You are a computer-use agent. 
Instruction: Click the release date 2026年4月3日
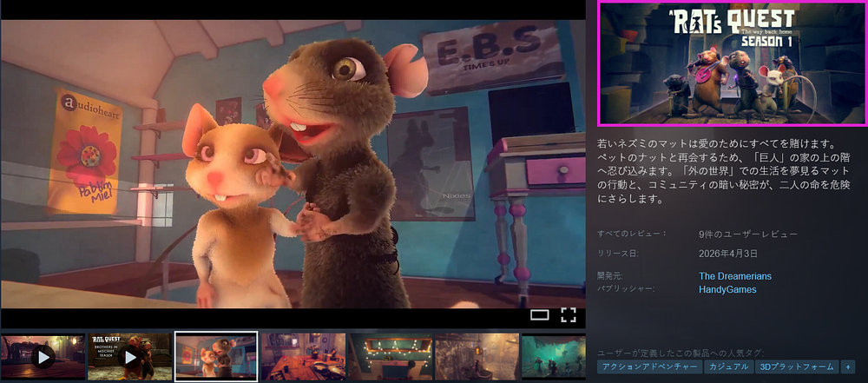[x=728, y=254]
